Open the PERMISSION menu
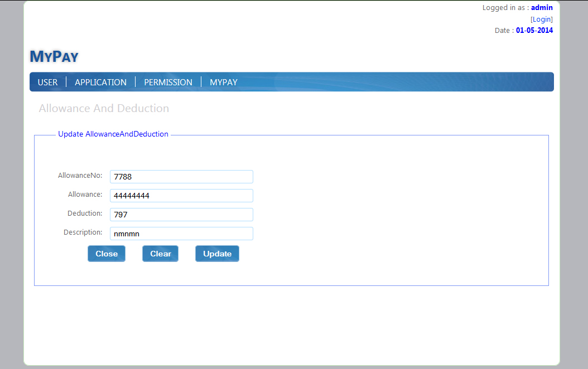Viewport: 588px width, 369px height. point(168,82)
